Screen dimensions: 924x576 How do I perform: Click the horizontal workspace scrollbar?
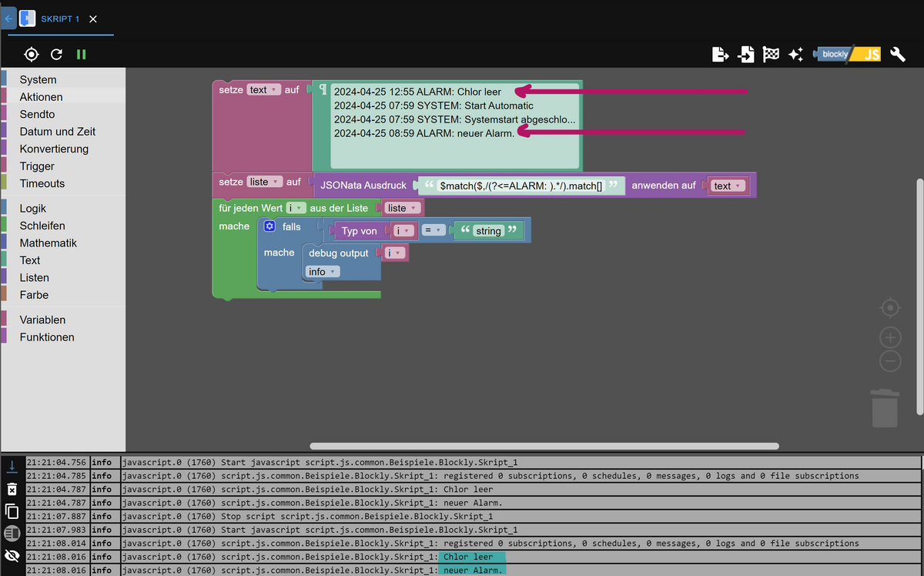click(x=544, y=446)
